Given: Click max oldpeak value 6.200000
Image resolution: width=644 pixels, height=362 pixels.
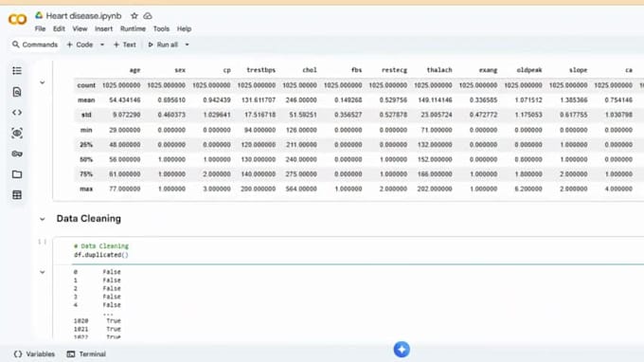Looking at the screenshot, I should click(x=528, y=189).
